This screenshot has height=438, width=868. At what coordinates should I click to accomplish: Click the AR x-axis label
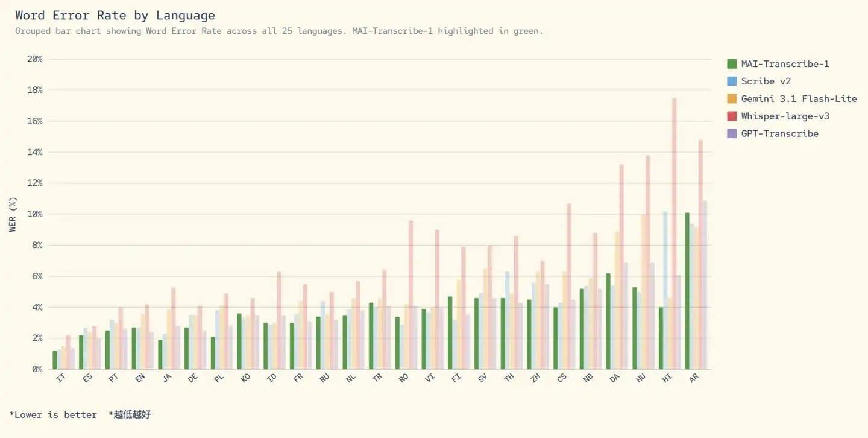click(693, 378)
